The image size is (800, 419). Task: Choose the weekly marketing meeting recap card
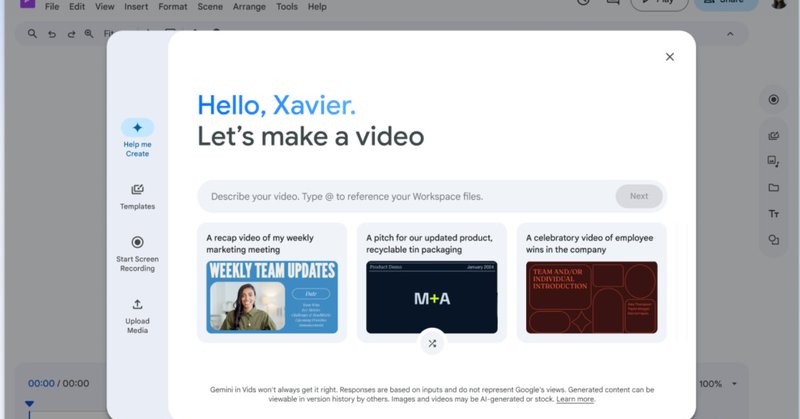point(272,282)
